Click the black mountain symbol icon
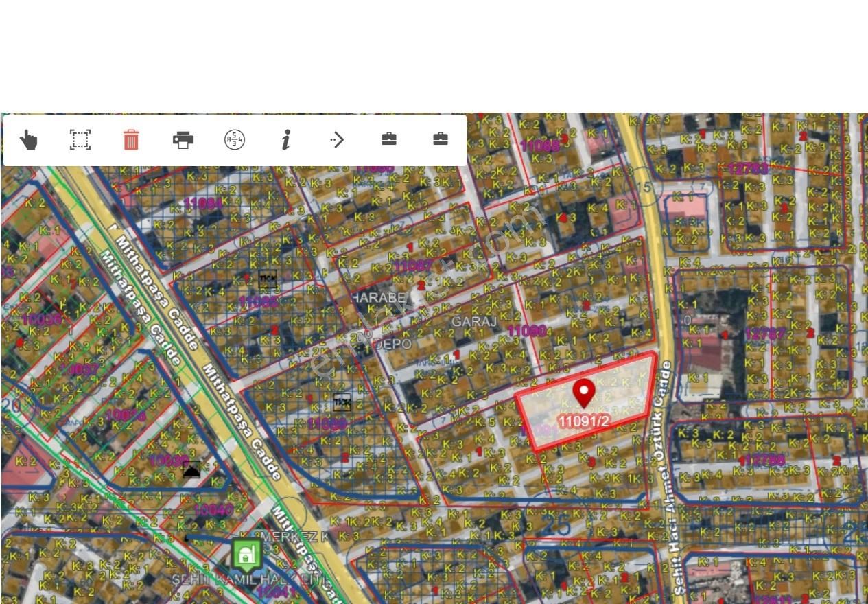This screenshot has height=604, width=868. pyautogui.click(x=191, y=469)
